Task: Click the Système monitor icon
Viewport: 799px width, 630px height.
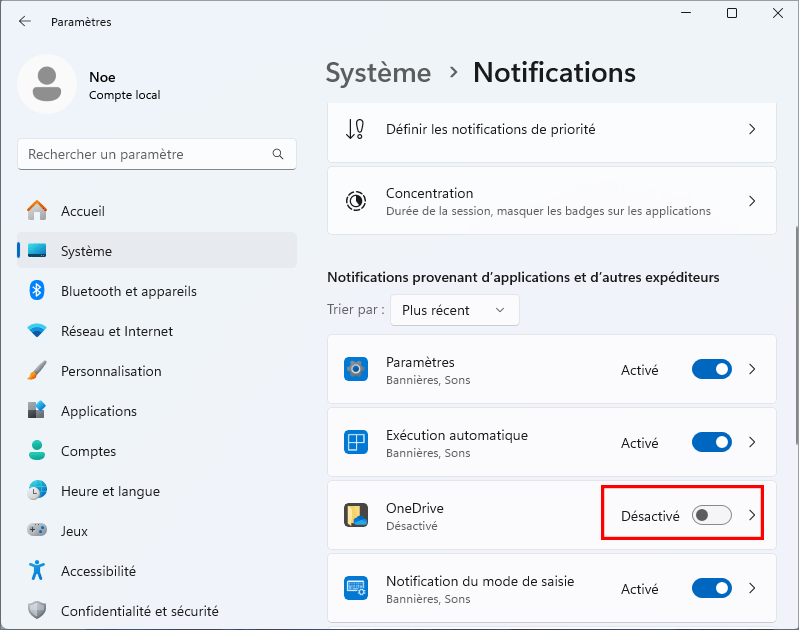Action: point(37,251)
